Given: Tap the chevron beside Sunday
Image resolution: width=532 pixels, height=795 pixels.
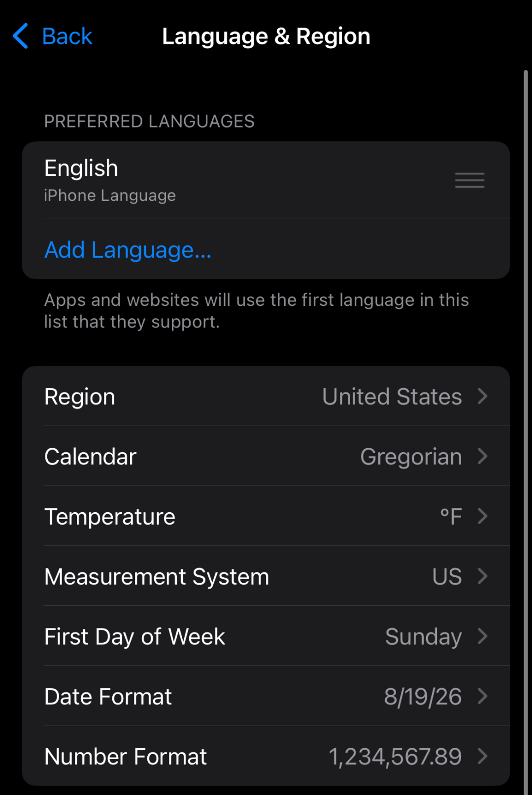Looking at the screenshot, I should tap(483, 636).
